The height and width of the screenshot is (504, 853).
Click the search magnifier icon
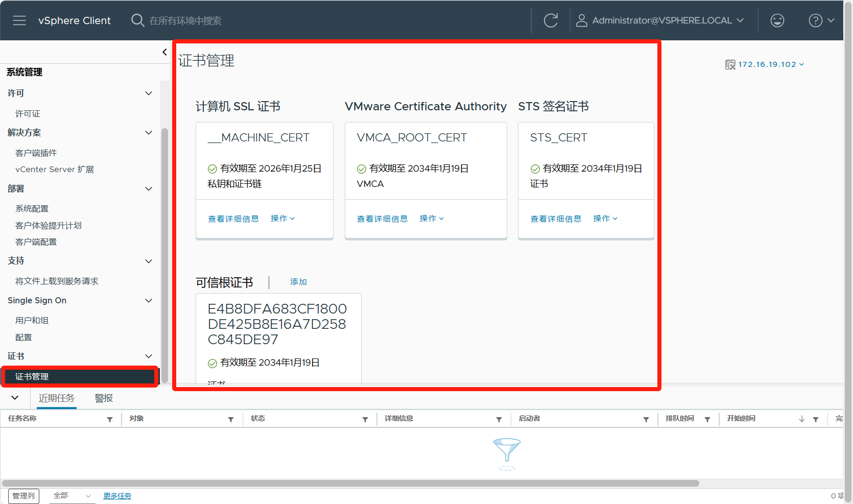(137, 20)
